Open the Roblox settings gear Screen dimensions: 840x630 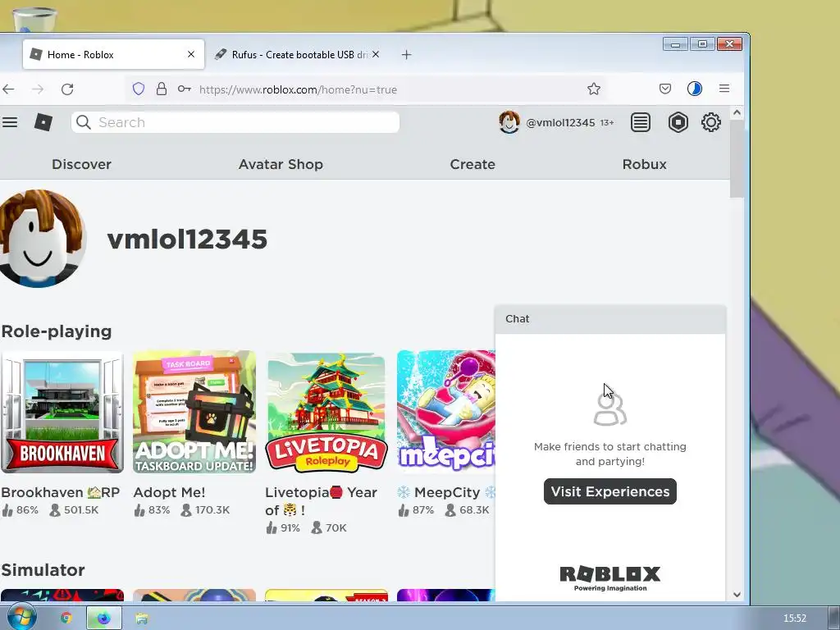pos(711,122)
